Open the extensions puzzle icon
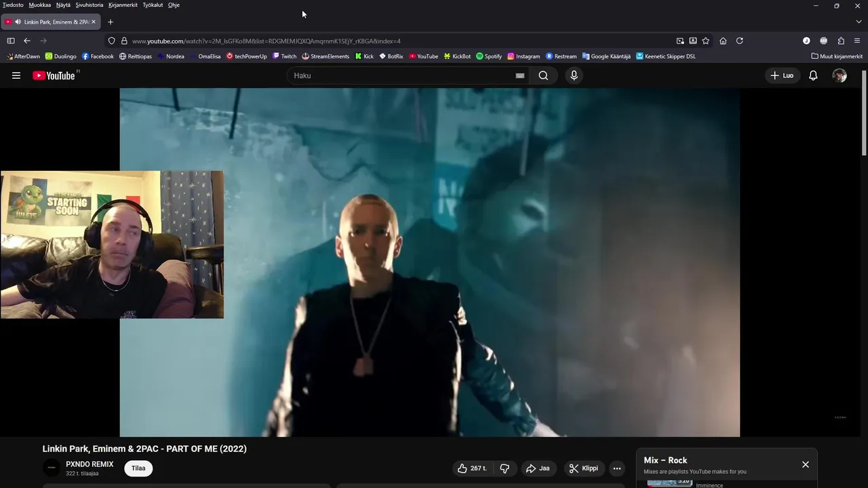 coord(841,41)
